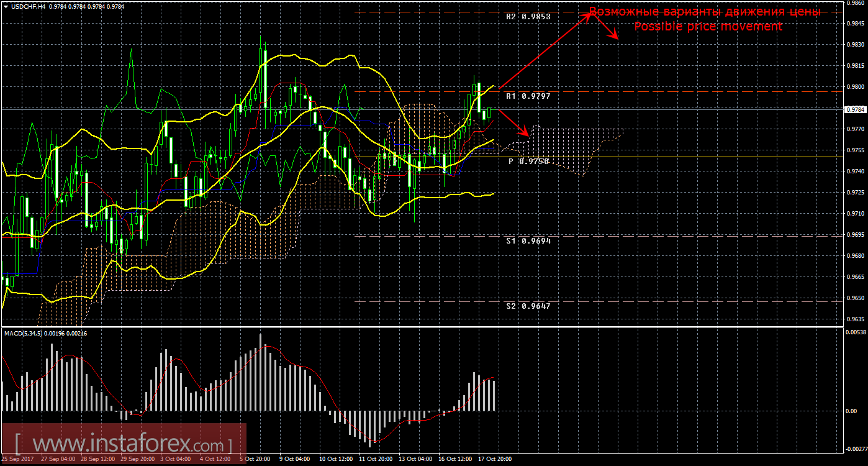Click the 0.9800 price axis value
This screenshot has width=868, height=466.
(855, 87)
